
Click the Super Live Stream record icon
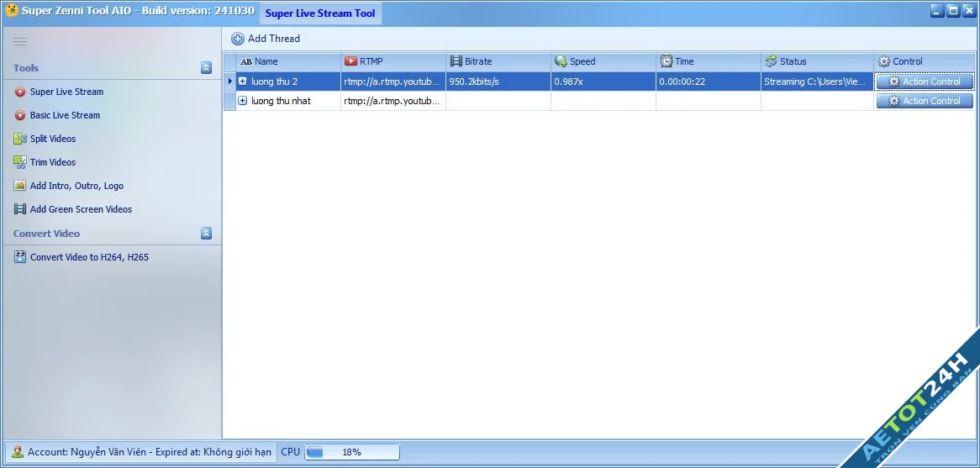click(x=20, y=92)
